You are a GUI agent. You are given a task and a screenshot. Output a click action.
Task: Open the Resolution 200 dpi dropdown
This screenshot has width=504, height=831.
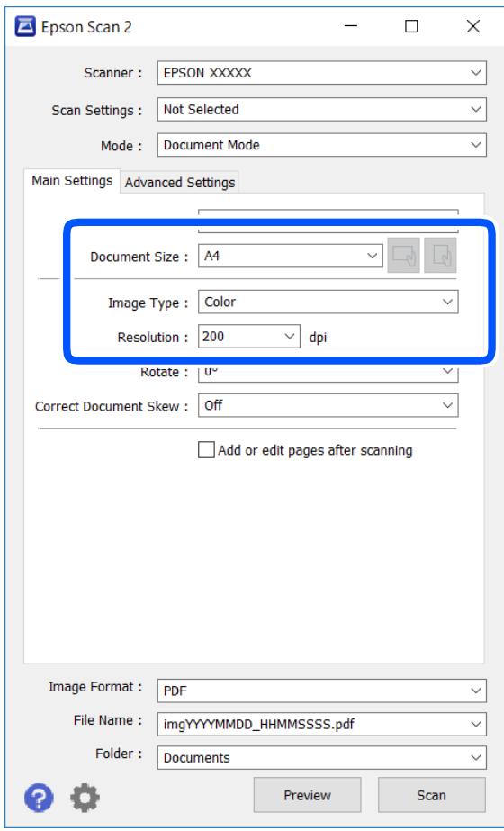coord(249,337)
